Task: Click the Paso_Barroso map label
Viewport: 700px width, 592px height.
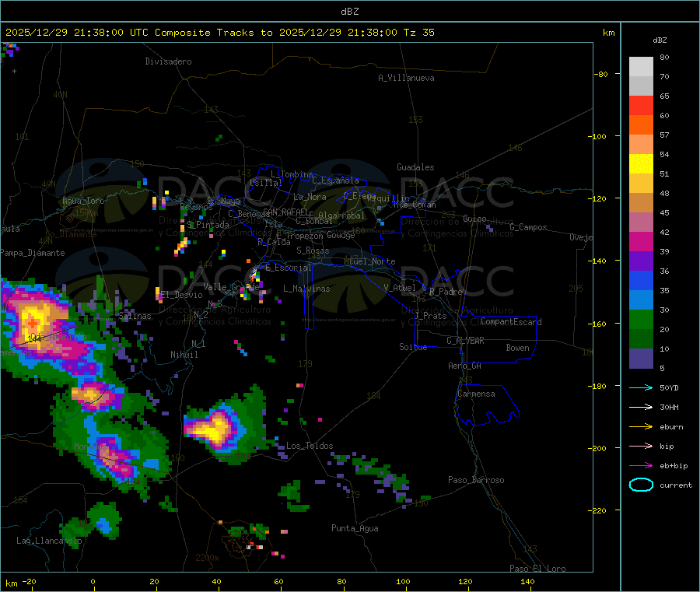Action: (x=476, y=480)
